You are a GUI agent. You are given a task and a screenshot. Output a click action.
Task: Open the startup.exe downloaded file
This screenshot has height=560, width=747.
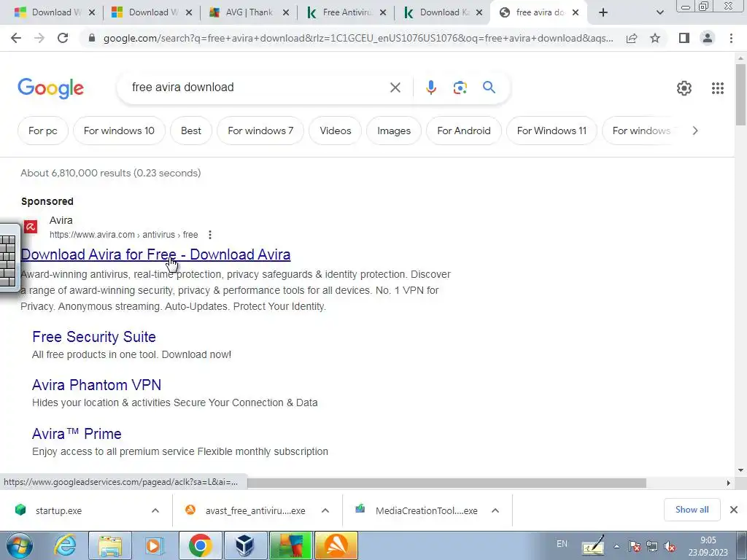pos(58,510)
